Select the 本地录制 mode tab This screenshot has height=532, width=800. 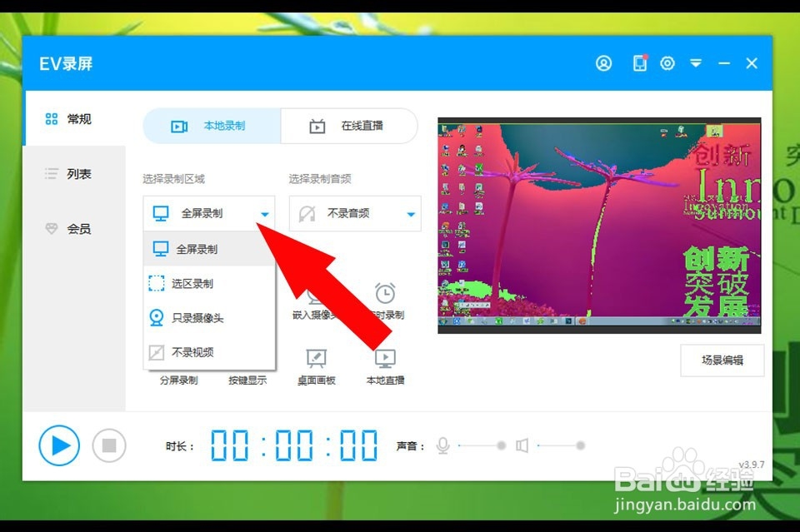212,126
